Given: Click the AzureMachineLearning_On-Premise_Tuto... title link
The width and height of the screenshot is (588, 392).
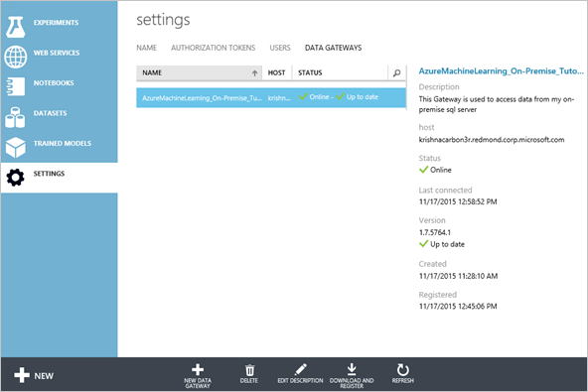Looking at the screenshot, I should (x=501, y=71).
